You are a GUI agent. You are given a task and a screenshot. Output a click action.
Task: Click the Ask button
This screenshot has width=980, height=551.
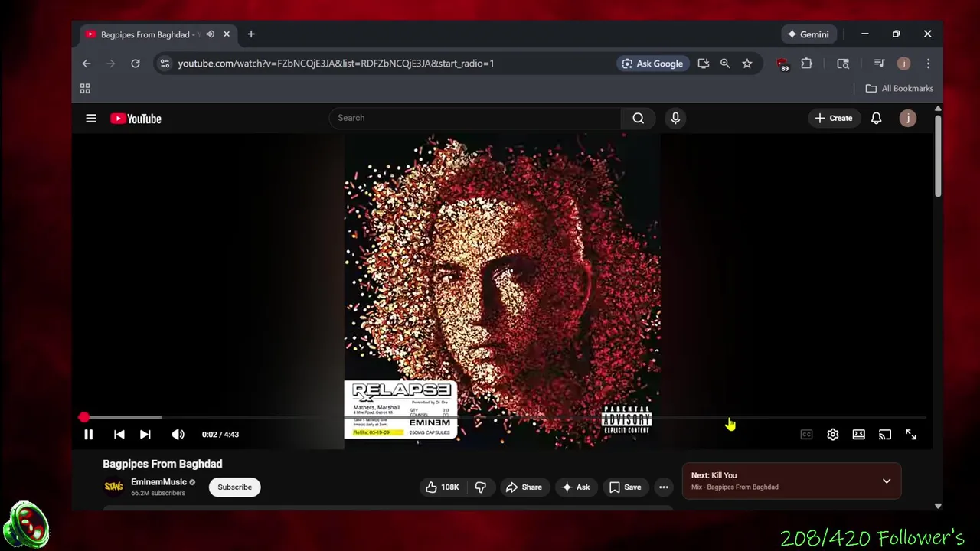click(576, 487)
